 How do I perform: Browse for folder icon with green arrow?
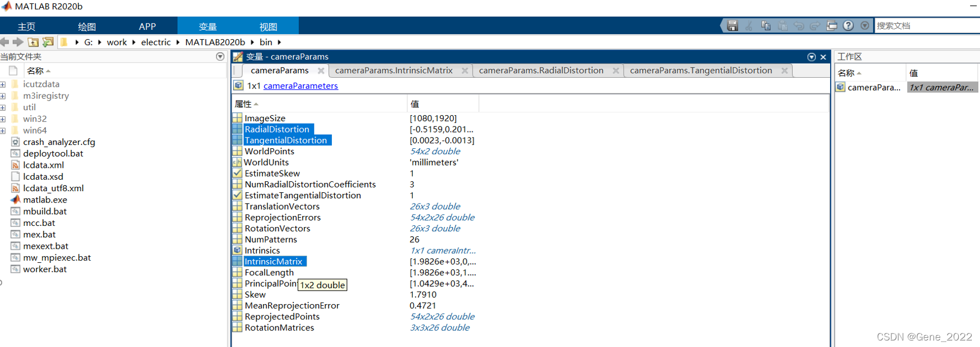click(48, 42)
